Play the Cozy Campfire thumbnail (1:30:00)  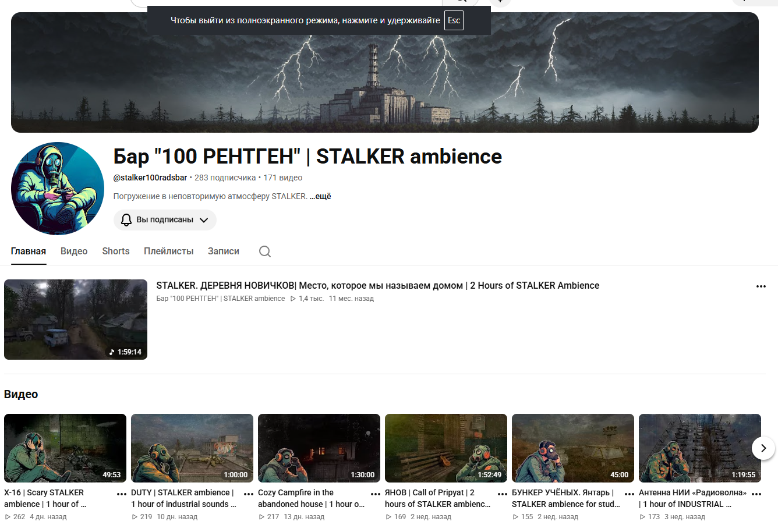319,448
